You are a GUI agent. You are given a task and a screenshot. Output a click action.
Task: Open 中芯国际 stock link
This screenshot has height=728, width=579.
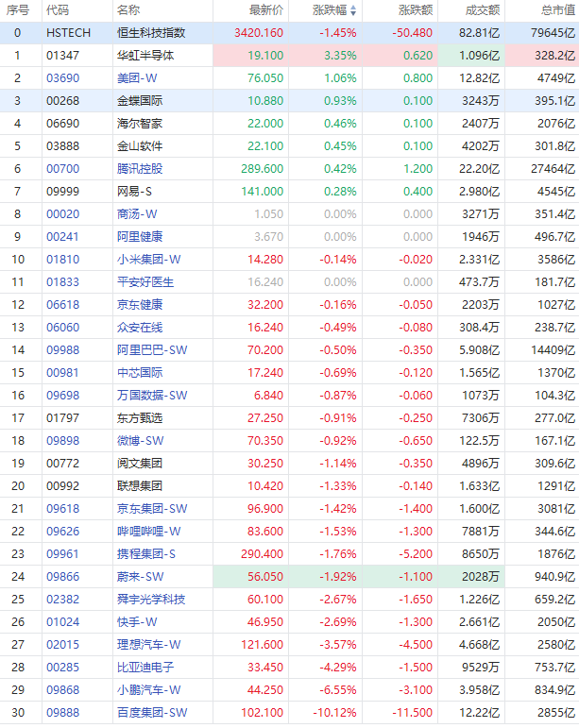click(140, 372)
